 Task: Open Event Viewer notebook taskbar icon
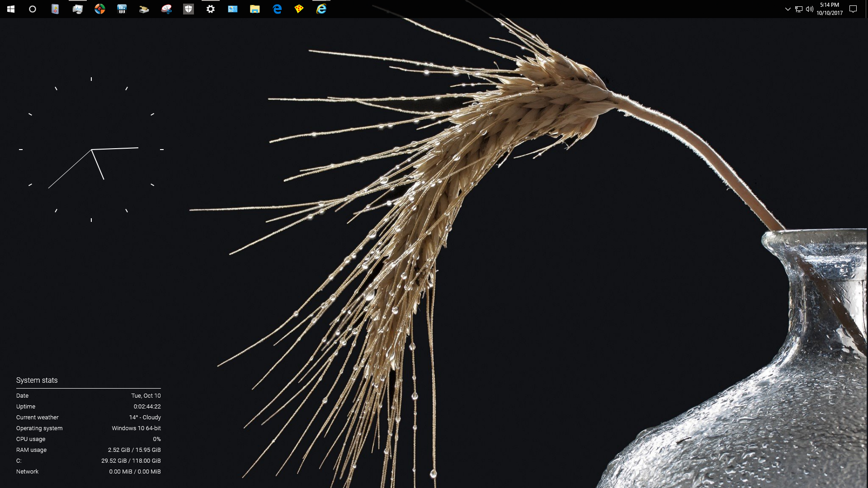coord(55,9)
